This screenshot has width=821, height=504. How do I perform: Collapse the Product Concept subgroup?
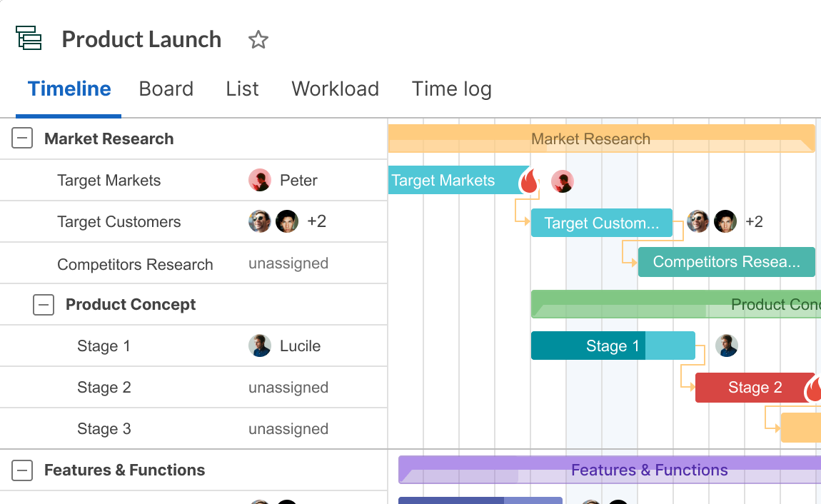44,305
